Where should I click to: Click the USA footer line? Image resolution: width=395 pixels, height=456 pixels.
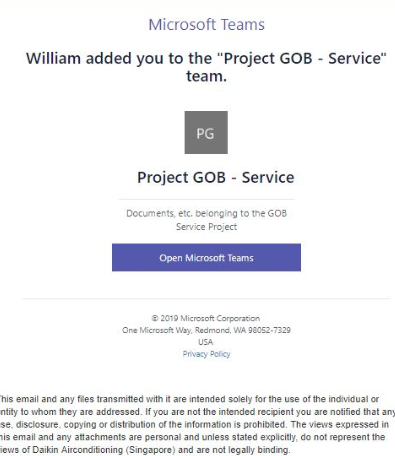coord(206,342)
